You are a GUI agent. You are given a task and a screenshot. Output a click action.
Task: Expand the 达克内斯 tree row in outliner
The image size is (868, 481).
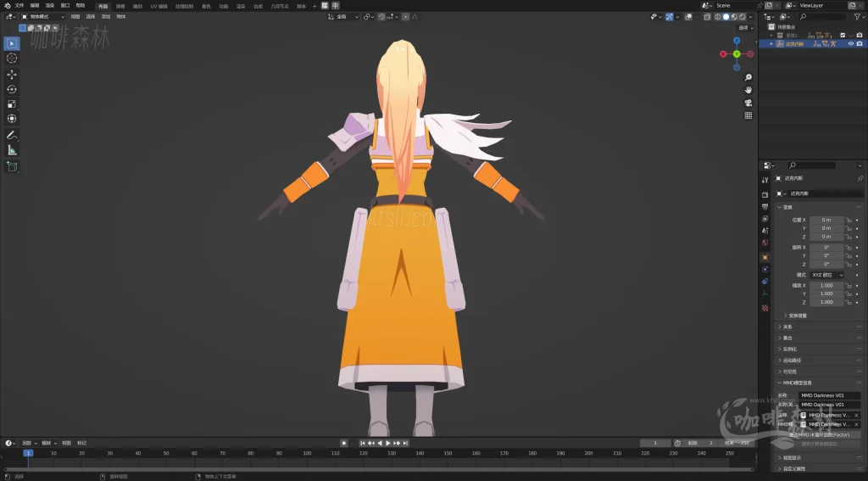point(771,44)
